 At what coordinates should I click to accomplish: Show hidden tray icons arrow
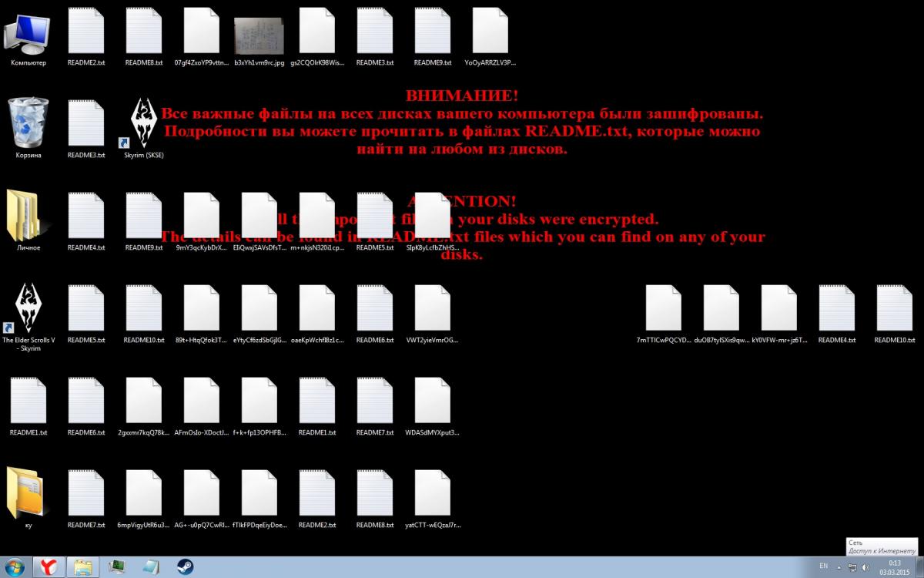[x=839, y=567]
